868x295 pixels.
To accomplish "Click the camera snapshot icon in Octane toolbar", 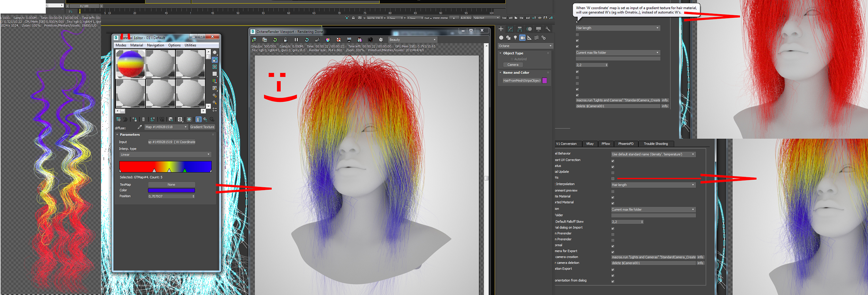I will pyautogui.click(x=370, y=40).
